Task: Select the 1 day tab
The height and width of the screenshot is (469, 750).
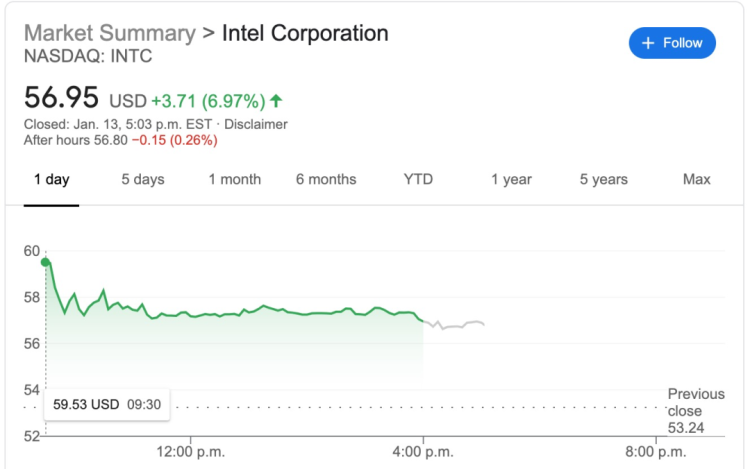Action: 51,180
